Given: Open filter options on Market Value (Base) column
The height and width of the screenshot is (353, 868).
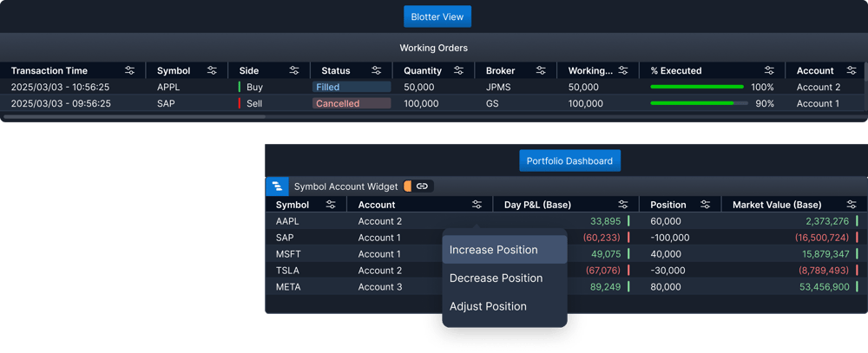Looking at the screenshot, I should (x=852, y=205).
